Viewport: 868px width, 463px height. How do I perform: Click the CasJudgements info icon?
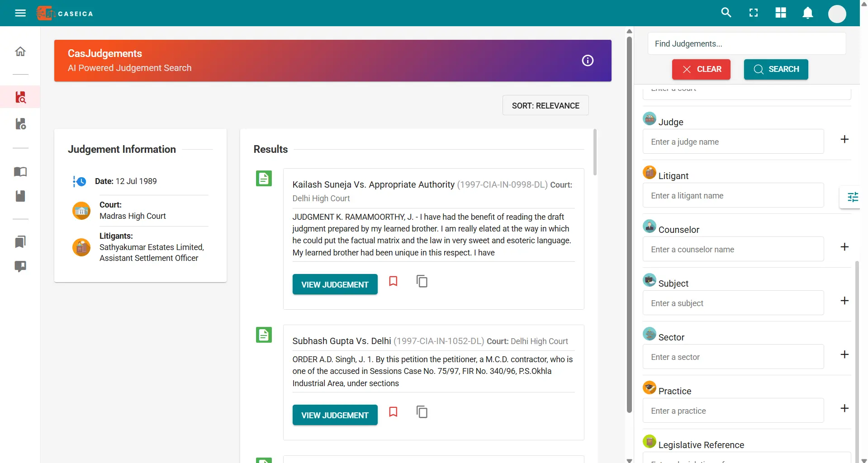[588, 61]
